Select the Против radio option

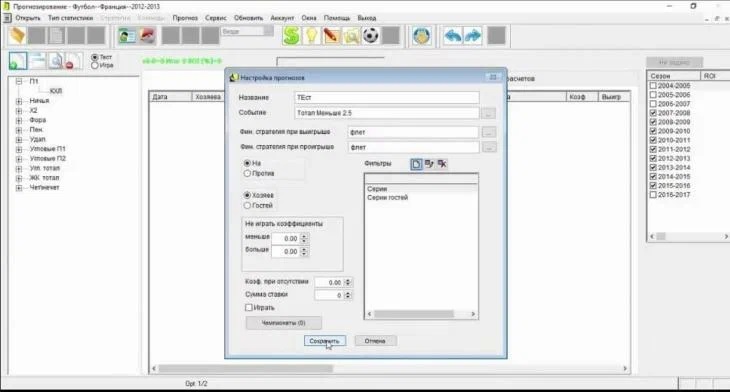(x=247, y=173)
